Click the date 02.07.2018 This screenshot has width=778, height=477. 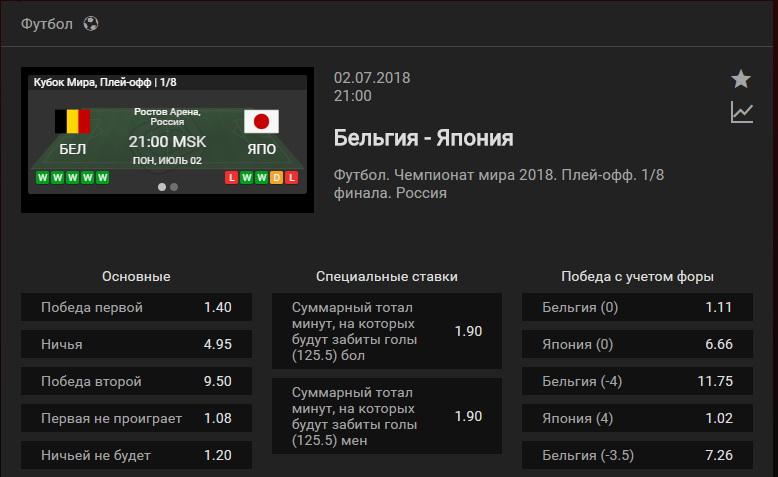click(372, 78)
